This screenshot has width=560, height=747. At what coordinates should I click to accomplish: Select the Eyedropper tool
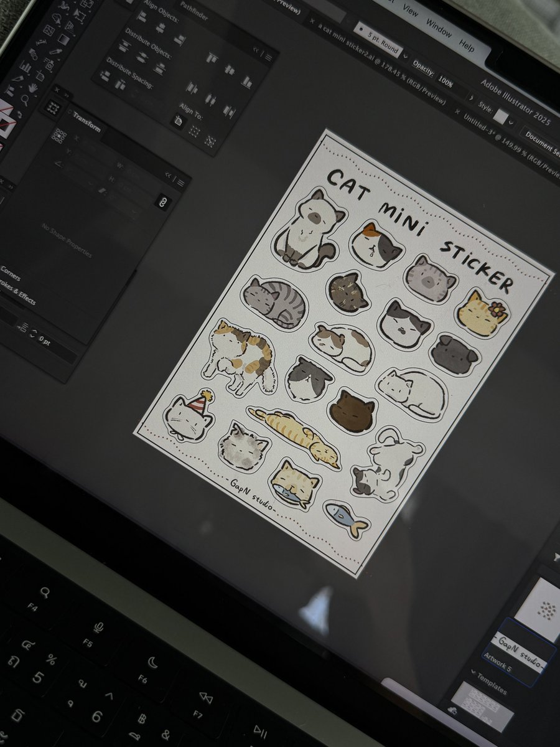[x=55, y=52]
